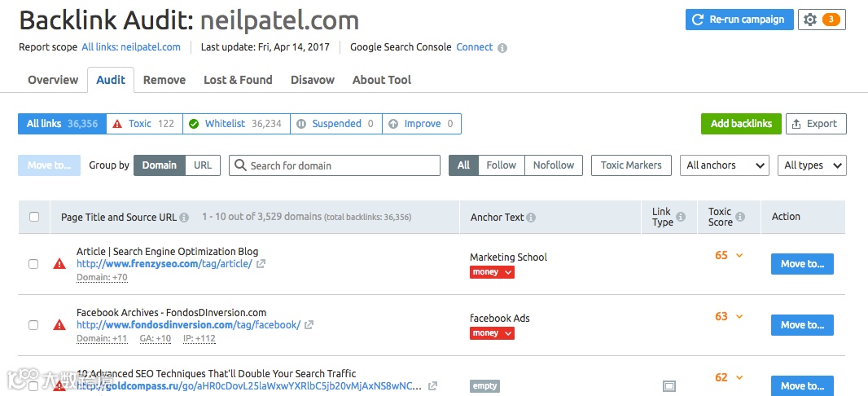Filter by All links 36,356
Viewport: 868px width, 396px height.
[x=62, y=124]
